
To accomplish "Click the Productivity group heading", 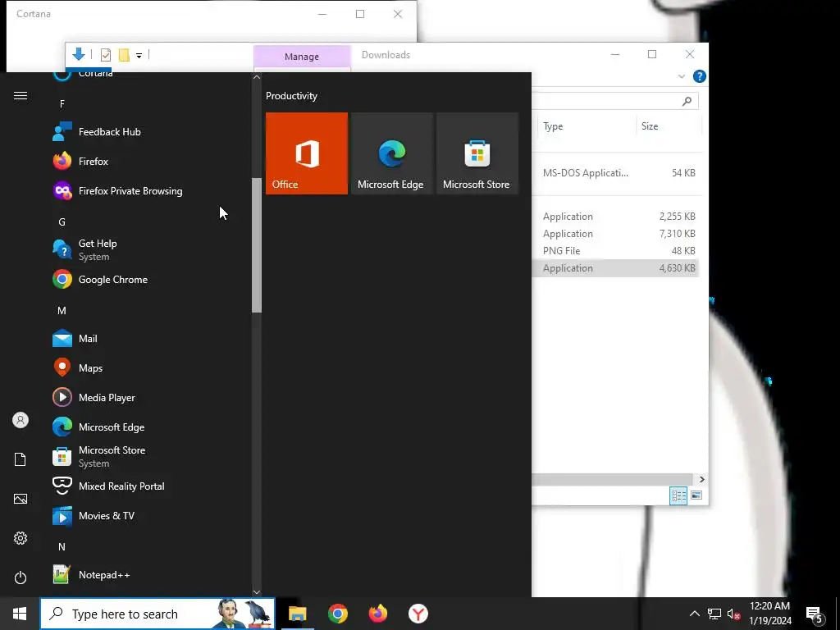I will (291, 96).
